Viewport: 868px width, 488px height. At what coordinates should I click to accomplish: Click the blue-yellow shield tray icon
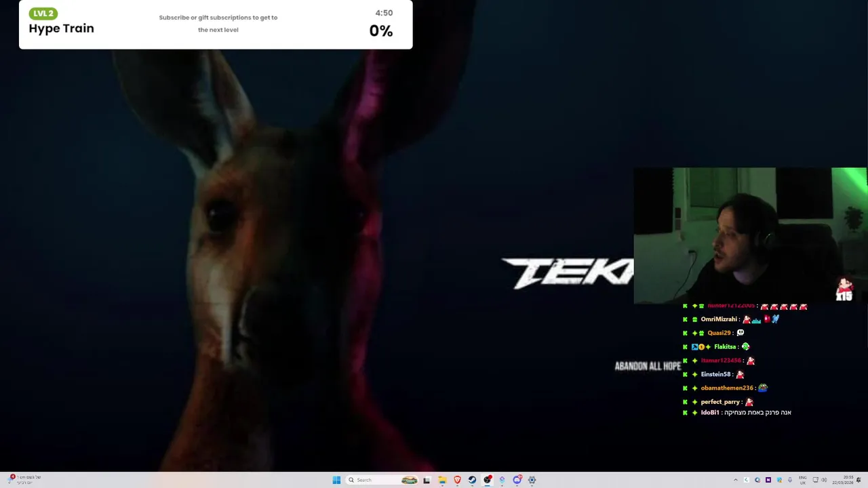point(779,480)
